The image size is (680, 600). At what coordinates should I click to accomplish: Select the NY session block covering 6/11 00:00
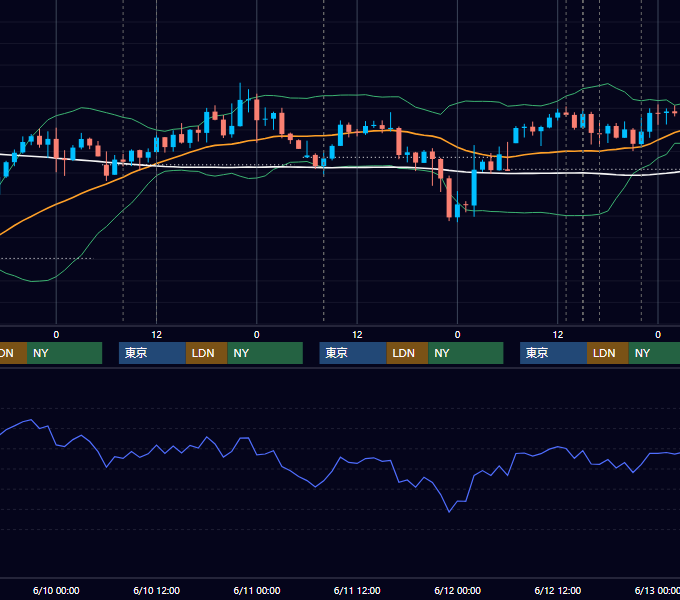pos(265,353)
